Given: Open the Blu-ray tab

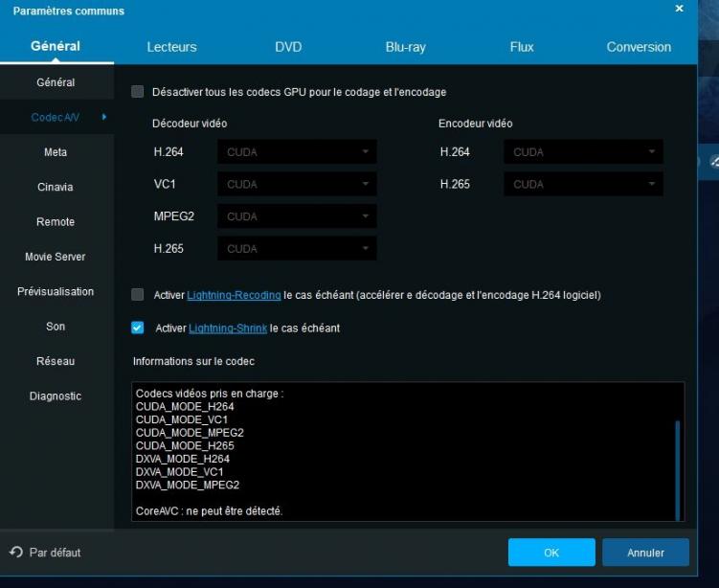Looking at the screenshot, I should coord(405,47).
